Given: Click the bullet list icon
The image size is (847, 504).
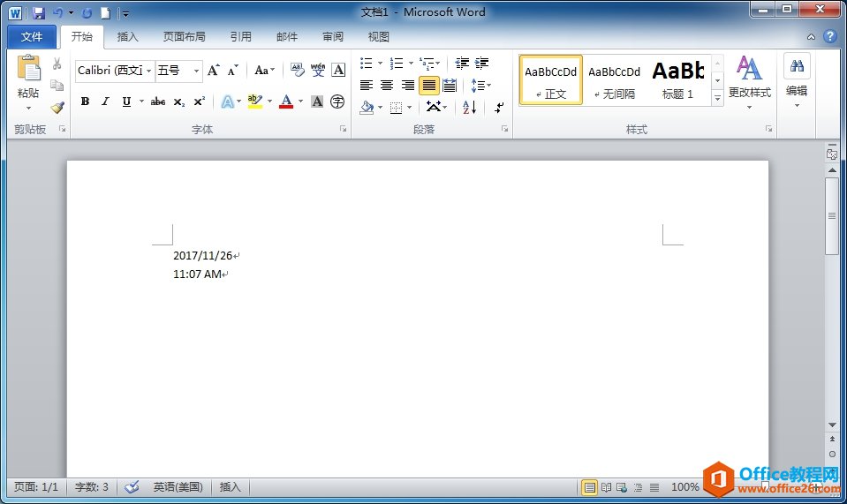Looking at the screenshot, I should pyautogui.click(x=367, y=64).
